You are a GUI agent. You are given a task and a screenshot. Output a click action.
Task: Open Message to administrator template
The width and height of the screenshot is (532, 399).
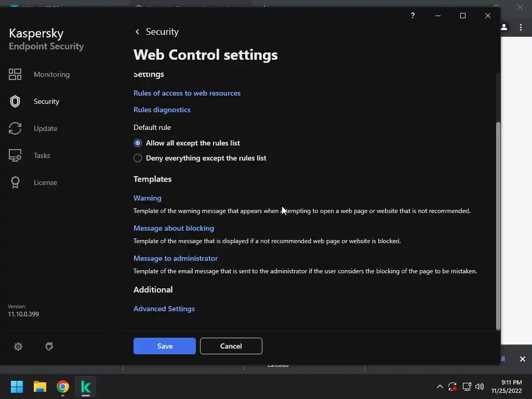tap(176, 259)
